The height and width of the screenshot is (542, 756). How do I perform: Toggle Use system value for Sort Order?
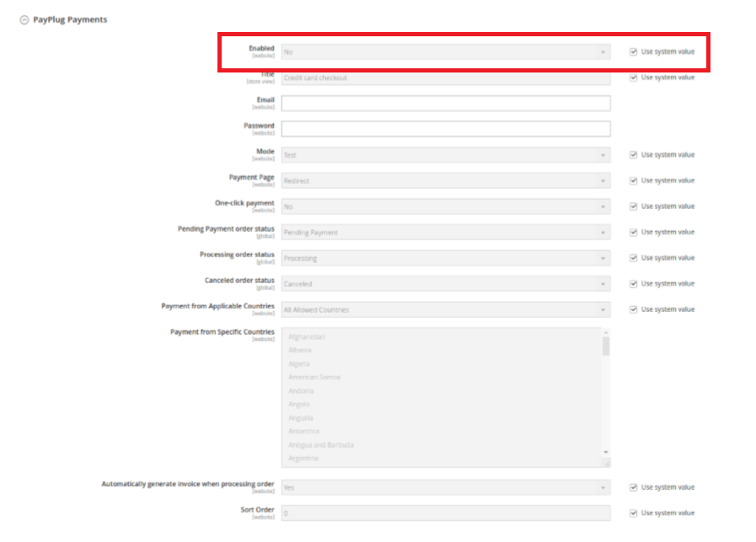pos(634,513)
